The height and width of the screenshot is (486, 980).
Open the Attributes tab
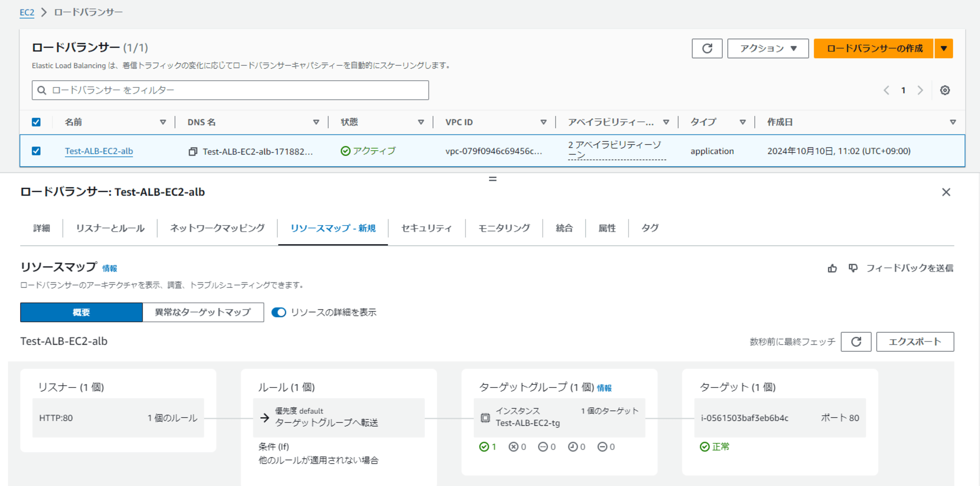click(x=607, y=228)
